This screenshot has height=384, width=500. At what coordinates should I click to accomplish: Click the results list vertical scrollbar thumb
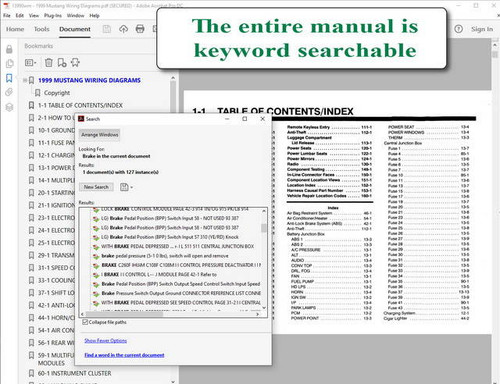pos(264,228)
